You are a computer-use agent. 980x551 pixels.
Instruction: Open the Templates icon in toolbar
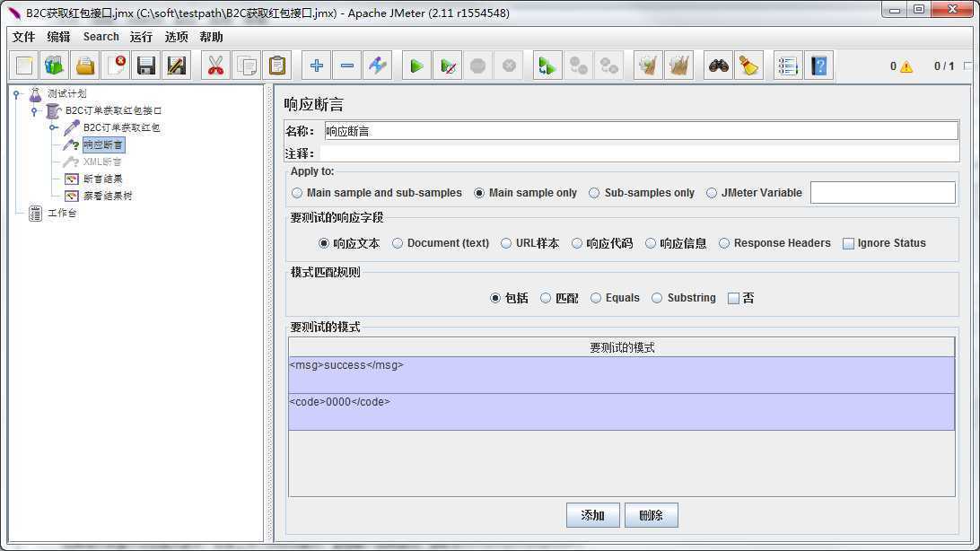[x=55, y=66]
